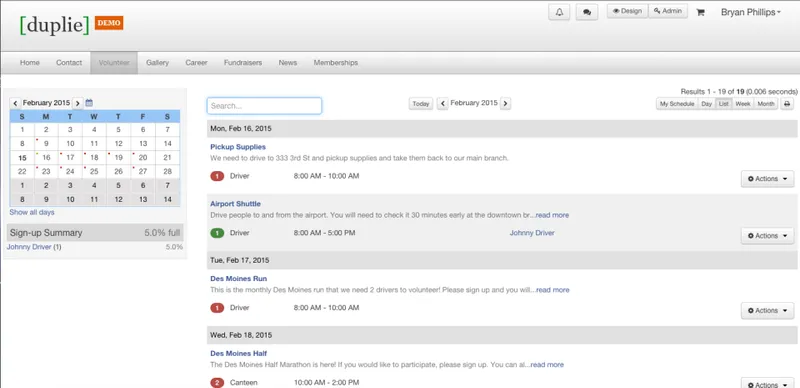Open the chat messages icon

pyautogui.click(x=587, y=12)
